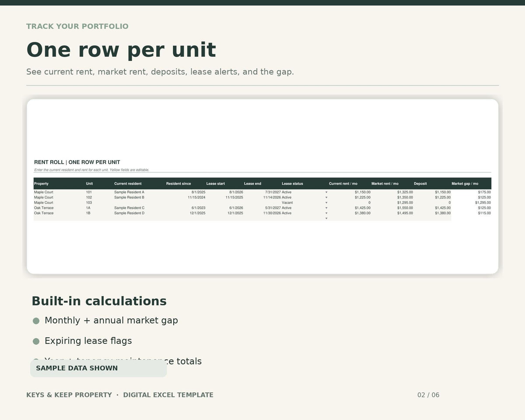The image size is (525, 420).
Task: Select the Market rent / mo column header
Action: 385,184
